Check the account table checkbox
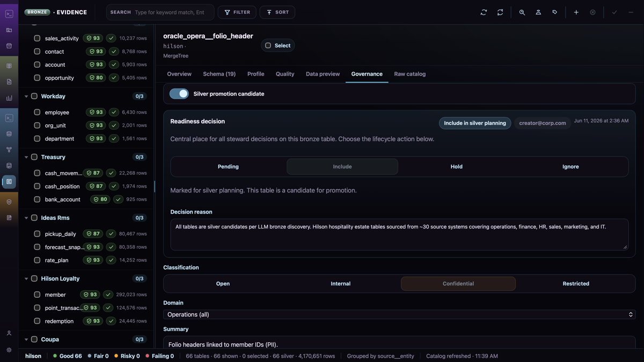Screen dimensions: 644x362 click(37, 64)
